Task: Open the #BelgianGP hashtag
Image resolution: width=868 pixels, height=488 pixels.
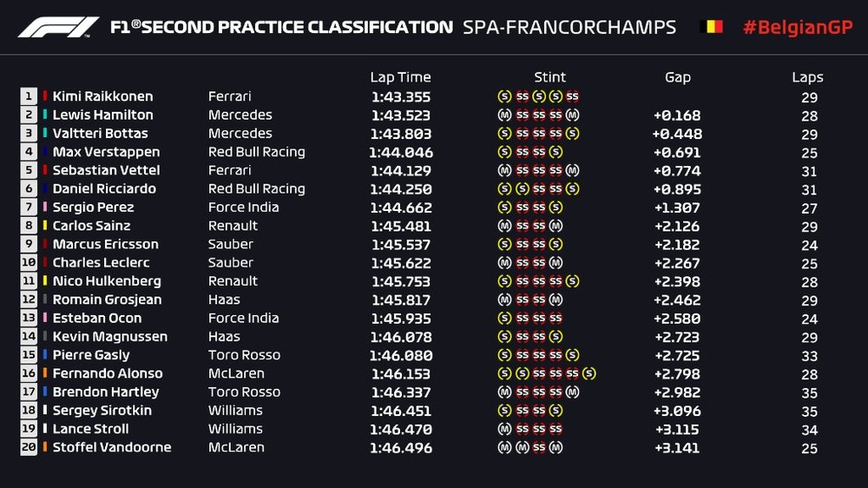Action: [x=798, y=27]
